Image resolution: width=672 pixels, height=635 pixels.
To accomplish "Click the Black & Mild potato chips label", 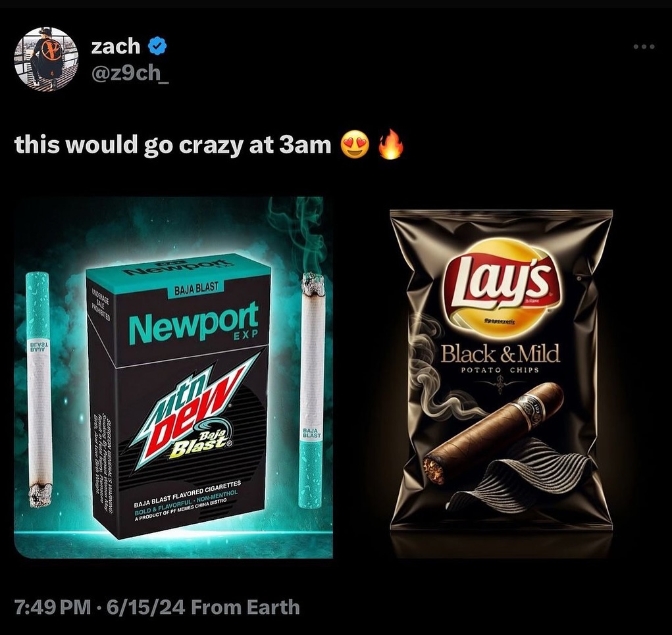I will [x=501, y=358].
